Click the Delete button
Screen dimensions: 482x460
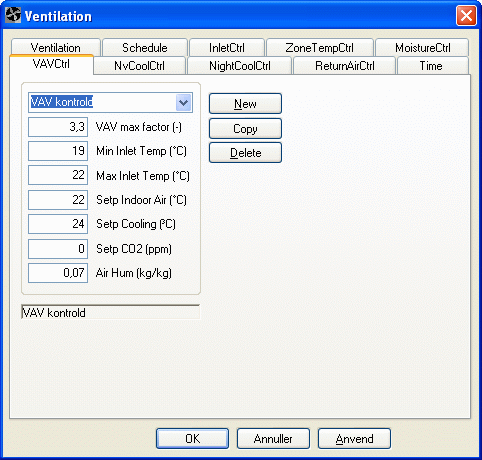click(245, 153)
